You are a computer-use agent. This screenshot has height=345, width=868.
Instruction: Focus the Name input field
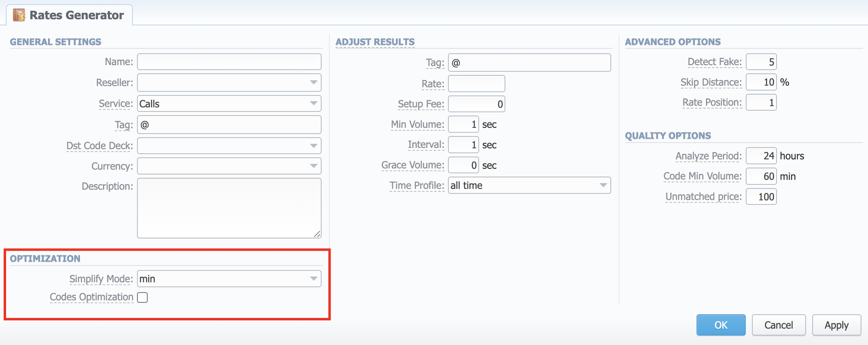point(229,62)
